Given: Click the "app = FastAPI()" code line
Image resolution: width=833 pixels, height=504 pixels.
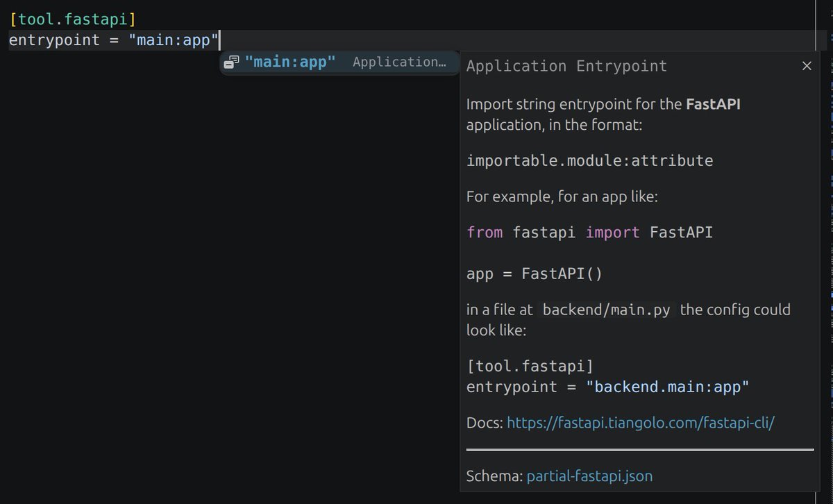Looking at the screenshot, I should click(x=535, y=274).
